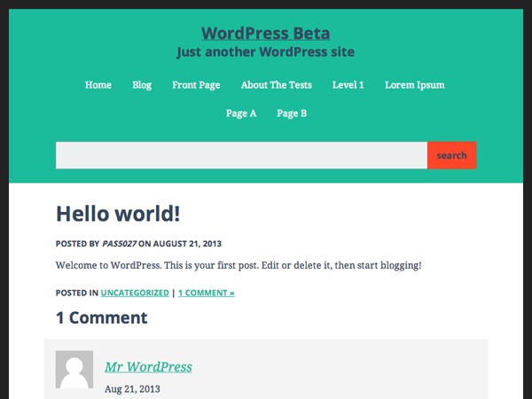Open the Level 1 menu item
Viewport: 532px width, 399px height.
click(348, 85)
